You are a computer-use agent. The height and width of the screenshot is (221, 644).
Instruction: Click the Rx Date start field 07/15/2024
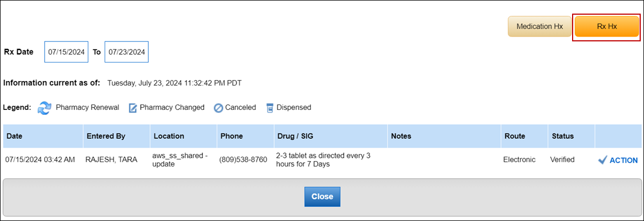pyautogui.click(x=66, y=52)
